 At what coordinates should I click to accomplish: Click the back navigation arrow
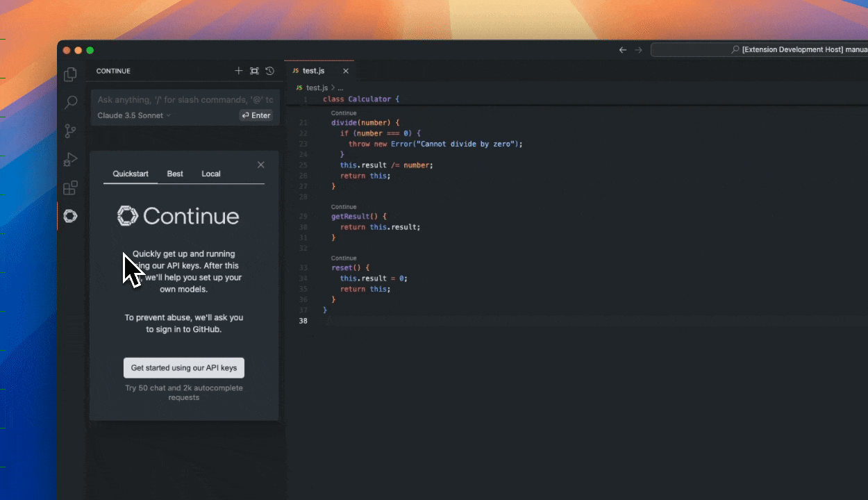[623, 49]
